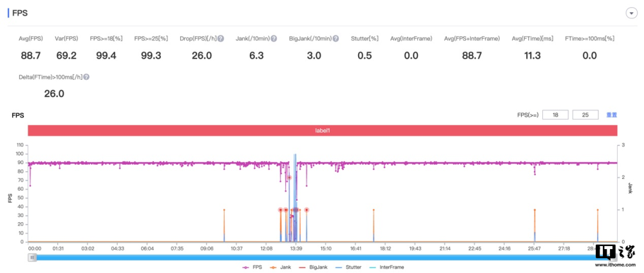Click Jank spike marker near 10:00
This screenshot has height=273, width=644.
coord(224,210)
